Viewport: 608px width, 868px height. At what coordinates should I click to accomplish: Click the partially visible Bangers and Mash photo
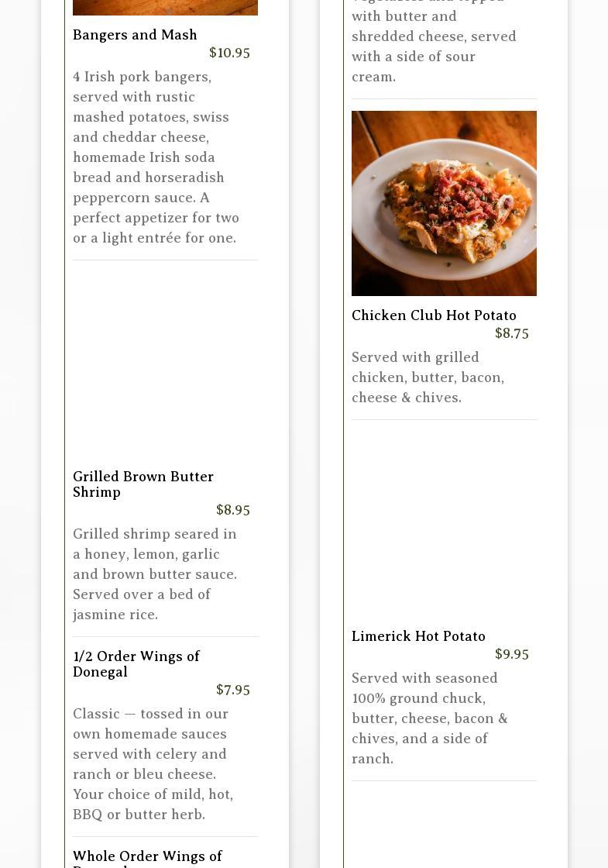point(165,7)
